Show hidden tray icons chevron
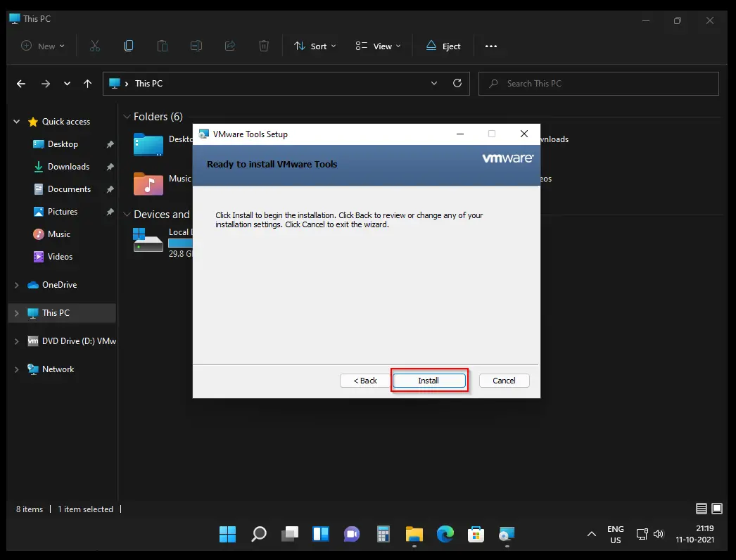Screen dimensions: 736x560 click(x=592, y=534)
